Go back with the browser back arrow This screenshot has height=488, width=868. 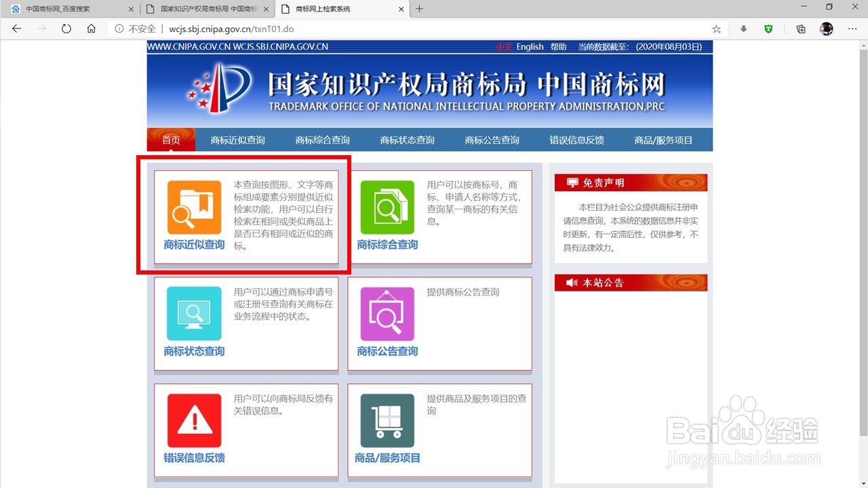[x=17, y=29]
